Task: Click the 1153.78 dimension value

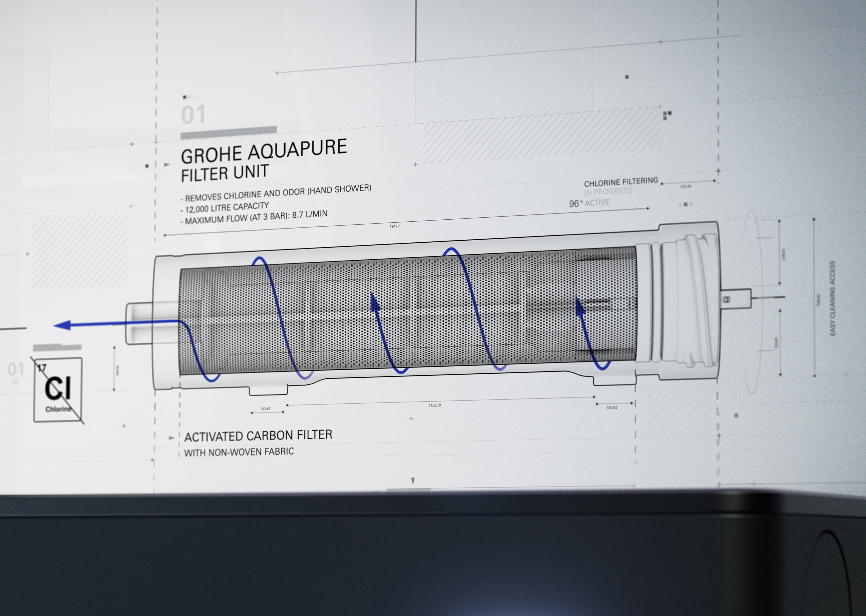Action: pyautogui.click(x=435, y=405)
